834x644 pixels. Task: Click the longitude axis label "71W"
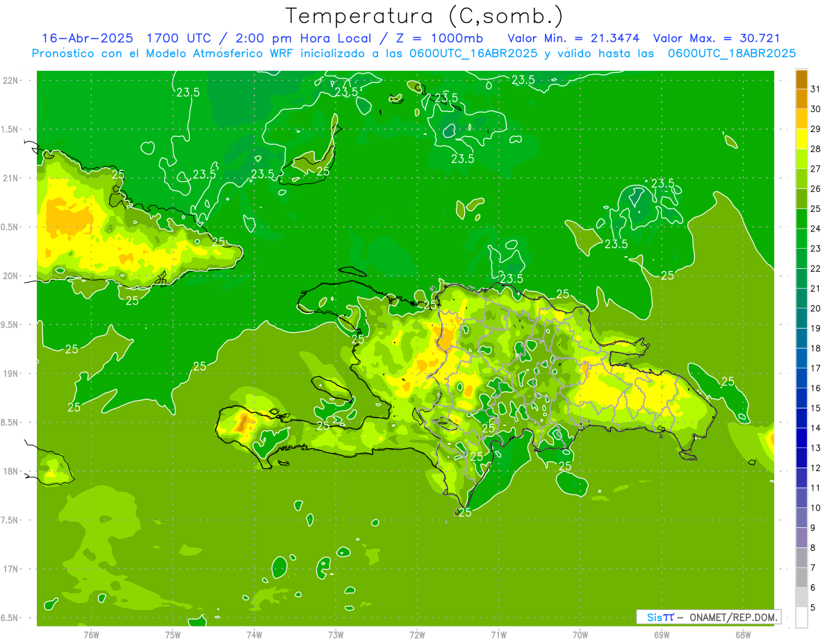click(x=498, y=635)
